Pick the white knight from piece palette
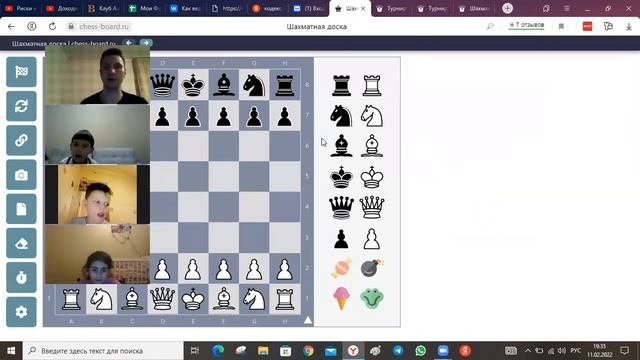This screenshot has width=640, height=360. click(x=372, y=116)
